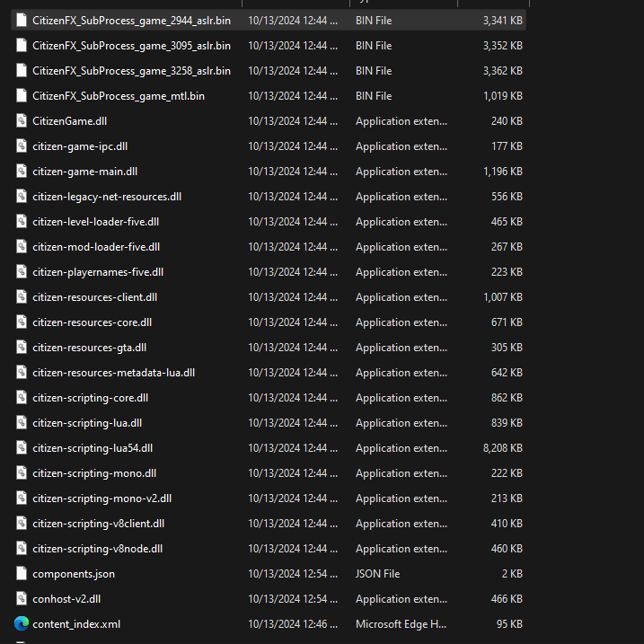Viewport: 644px width, 644px height.
Task: Click the DLL icon of citizen-scripting-v8node.dll
Action: (x=22, y=548)
